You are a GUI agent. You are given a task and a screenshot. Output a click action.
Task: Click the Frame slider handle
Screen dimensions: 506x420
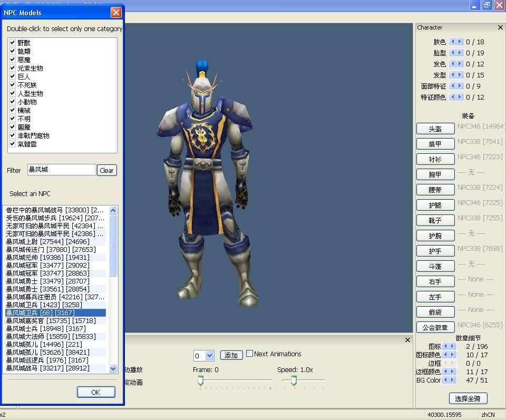[200, 380]
